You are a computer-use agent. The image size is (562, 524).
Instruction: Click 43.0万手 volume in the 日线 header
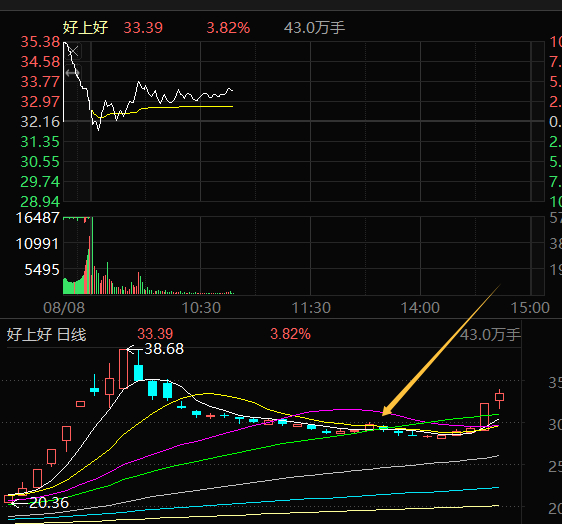[x=490, y=335]
